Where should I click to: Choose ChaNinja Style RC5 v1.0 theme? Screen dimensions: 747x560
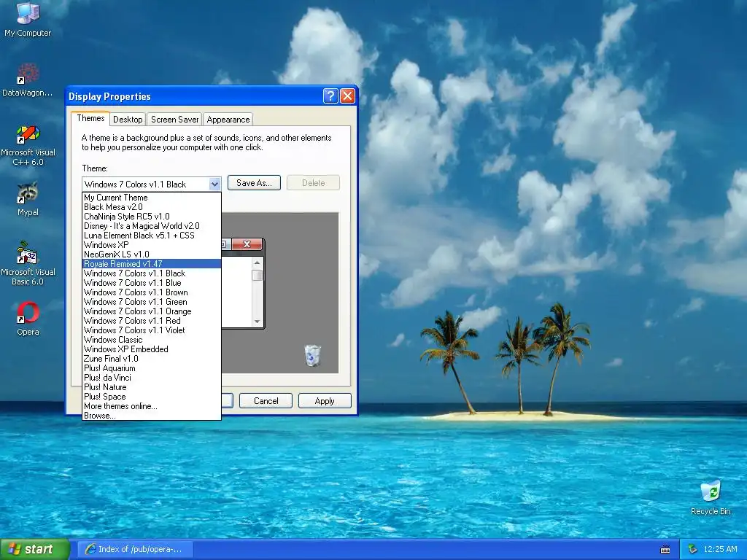(152, 216)
